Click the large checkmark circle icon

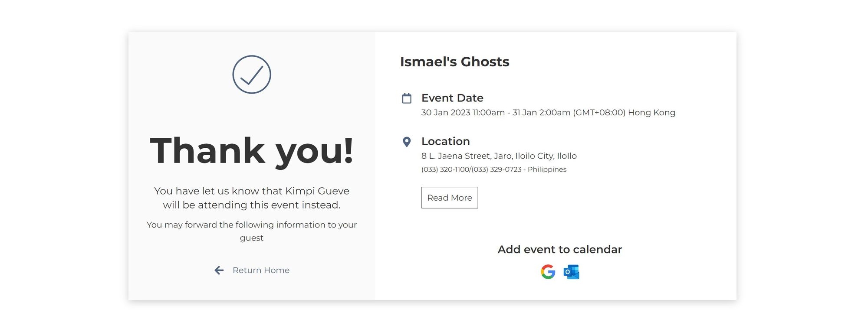252,75
